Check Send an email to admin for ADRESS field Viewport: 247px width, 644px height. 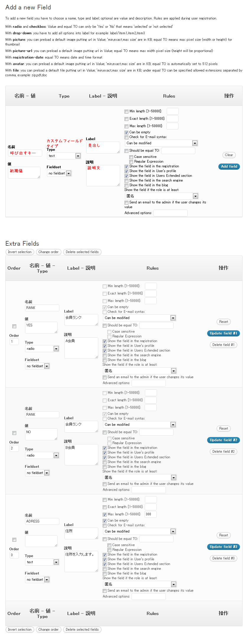[104, 590]
